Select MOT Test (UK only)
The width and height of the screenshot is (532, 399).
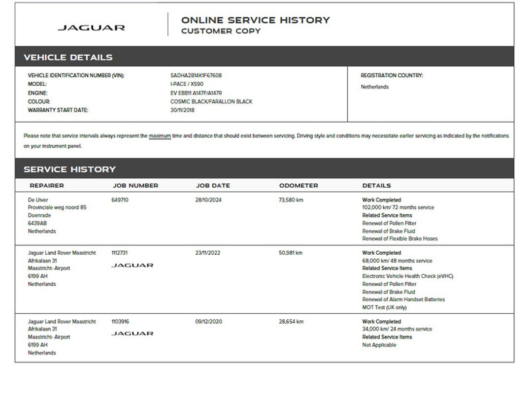pos(384,307)
